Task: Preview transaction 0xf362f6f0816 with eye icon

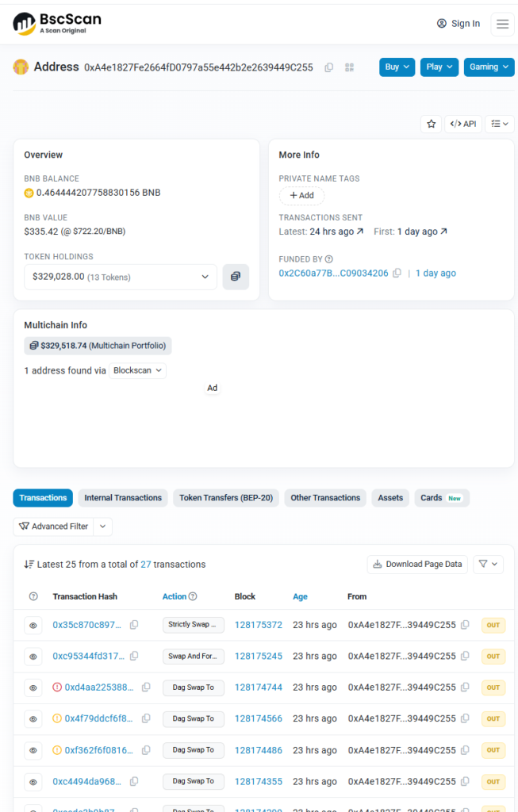Action: pos(33,750)
